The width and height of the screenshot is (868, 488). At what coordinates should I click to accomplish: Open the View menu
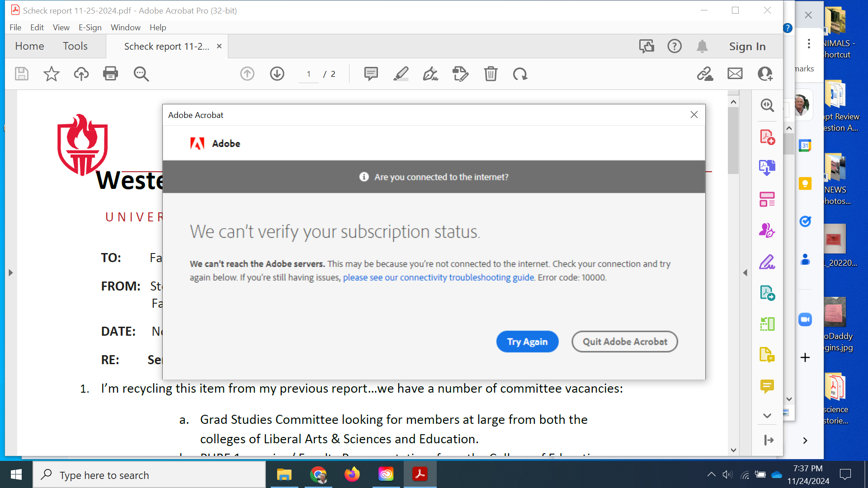click(x=61, y=27)
